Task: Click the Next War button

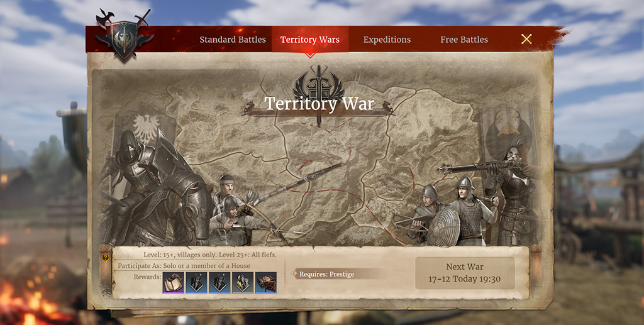Action: (x=465, y=273)
